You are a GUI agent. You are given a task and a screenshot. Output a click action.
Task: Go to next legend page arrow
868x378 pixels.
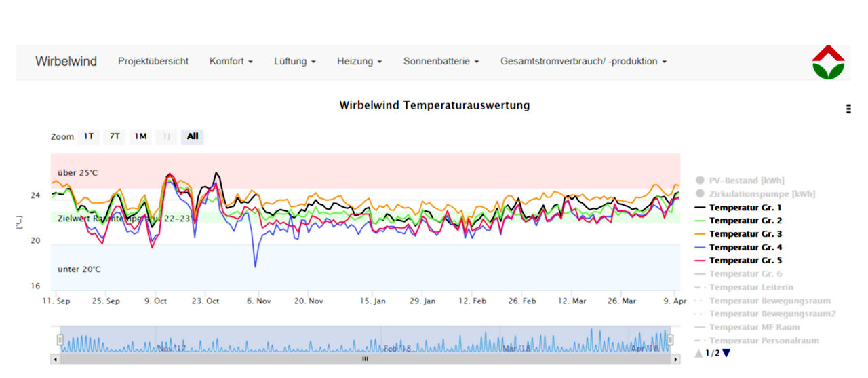[727, 353]
